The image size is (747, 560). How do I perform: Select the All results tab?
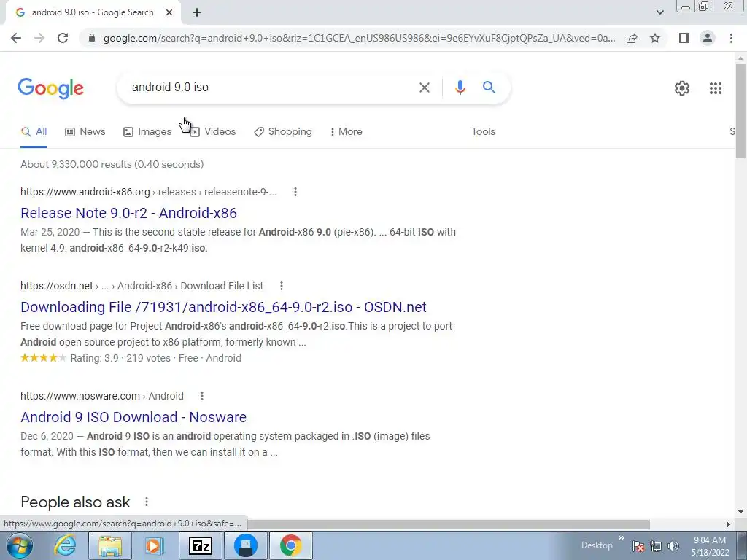tap(34, 132)
